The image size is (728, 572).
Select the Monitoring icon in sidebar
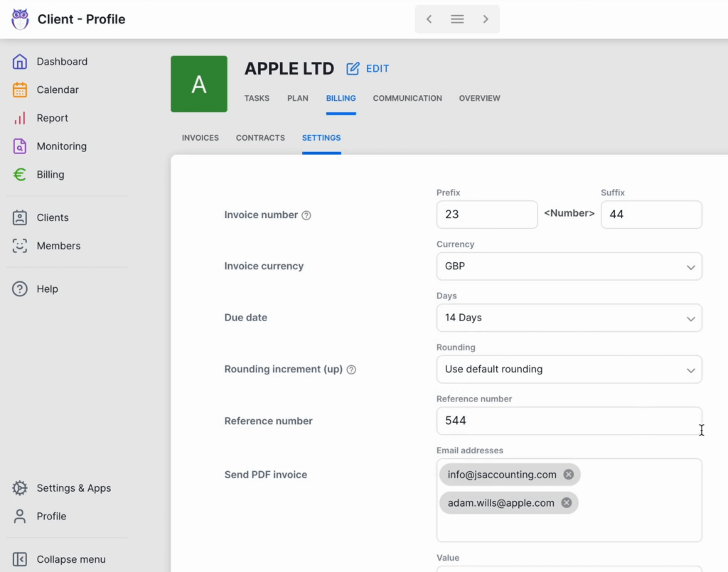(x=20, y=146)
